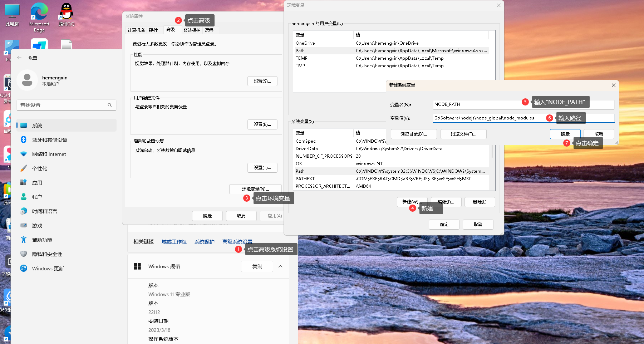This screenshot has height=344, width=644.
Task: Open 时间和语言 in the Settings sidebar
Action: point(67,211)
